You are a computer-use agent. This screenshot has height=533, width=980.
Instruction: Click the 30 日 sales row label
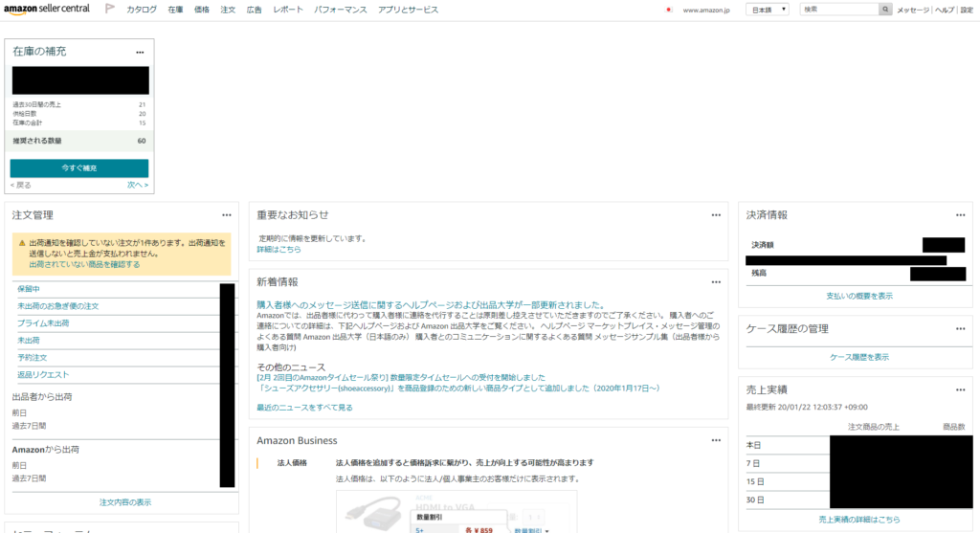tap(755, 500)
